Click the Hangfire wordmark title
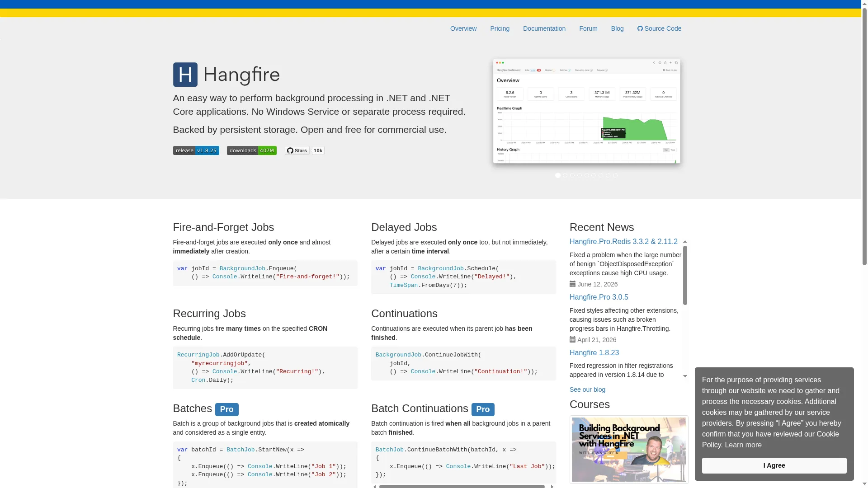 tap(241, 75)
